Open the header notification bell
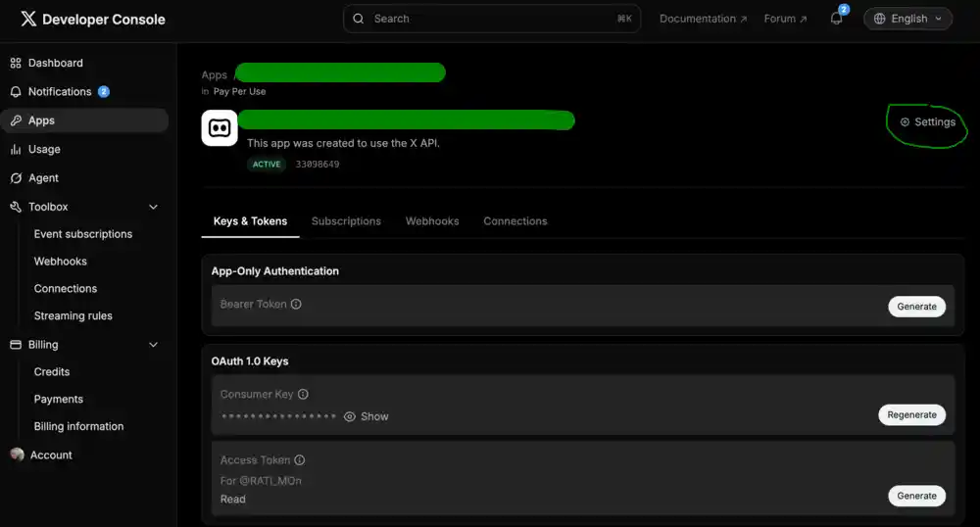Screen dimensions: 980x527 [836, 18]
